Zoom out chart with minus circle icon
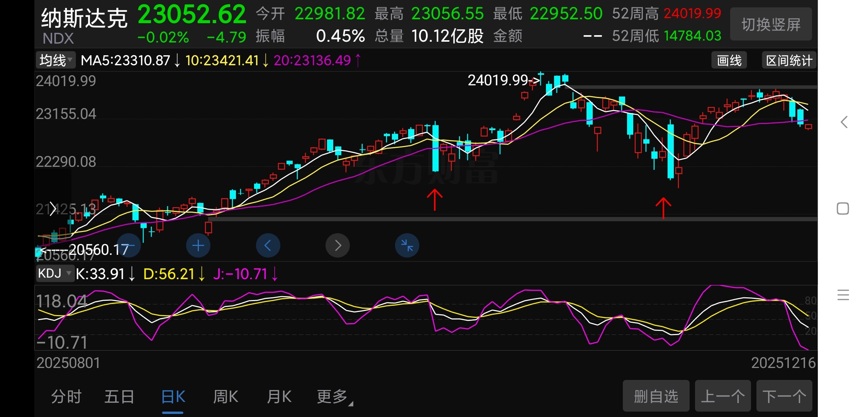Screen dimensions: 868x417 click(129, 246)
